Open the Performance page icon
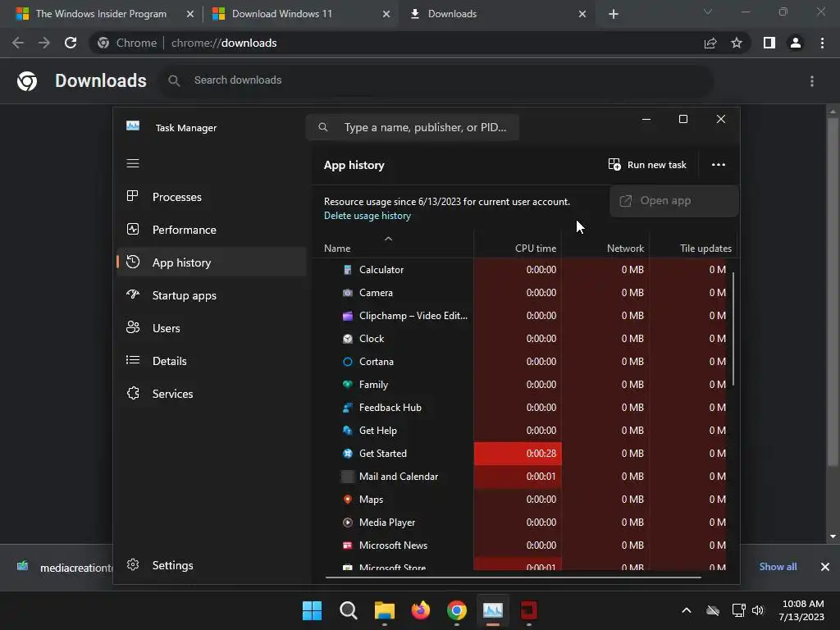This screenshot has width=840, height=630. 132,230
